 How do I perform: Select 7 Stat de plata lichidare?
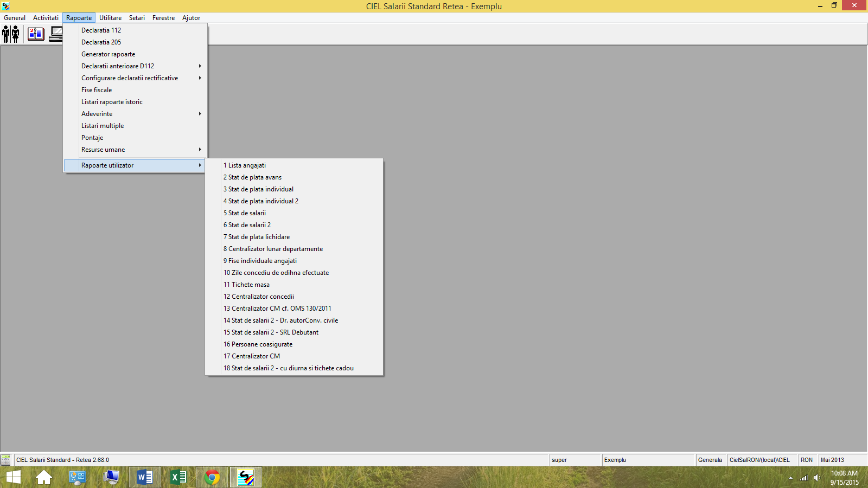coord(294,237)
